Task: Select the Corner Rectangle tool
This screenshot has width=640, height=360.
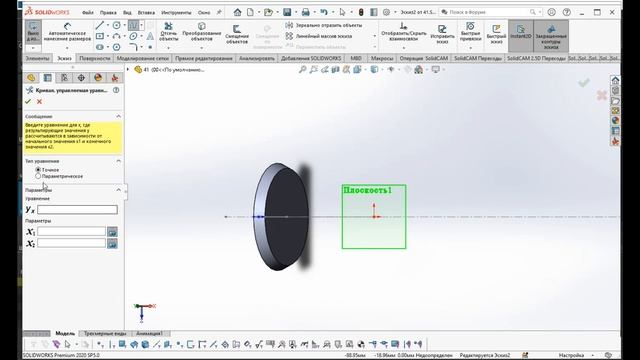Action: pyautogui.click(x=100, y=36)
